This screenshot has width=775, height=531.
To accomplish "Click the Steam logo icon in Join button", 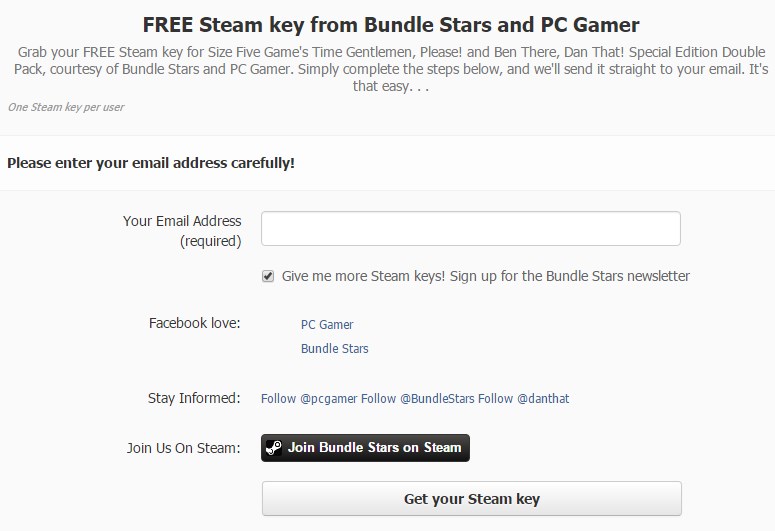I will (273, 448).
